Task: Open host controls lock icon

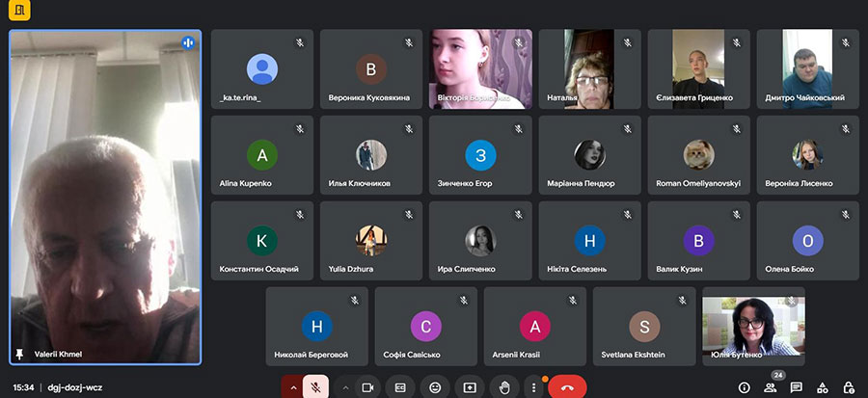Action: point(848,387)
